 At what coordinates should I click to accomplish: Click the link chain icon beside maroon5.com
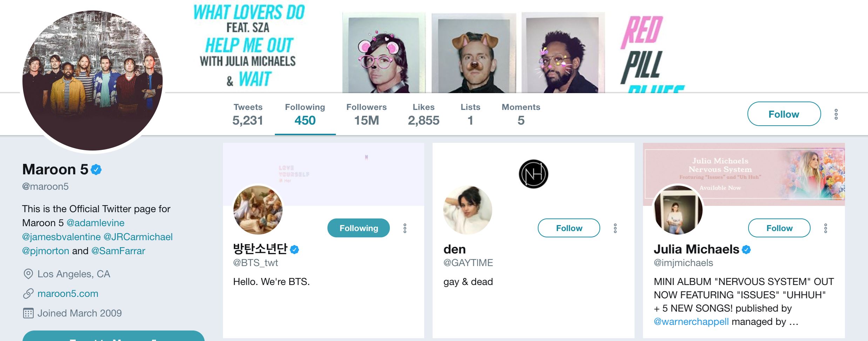27,293
